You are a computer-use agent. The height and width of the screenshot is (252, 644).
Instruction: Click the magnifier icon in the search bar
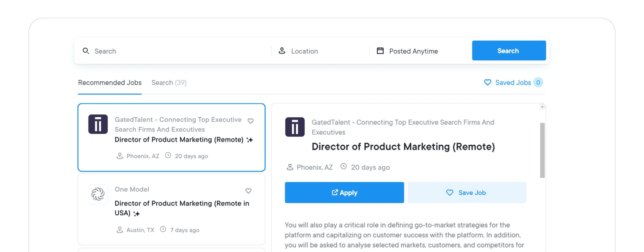(86, 51)
